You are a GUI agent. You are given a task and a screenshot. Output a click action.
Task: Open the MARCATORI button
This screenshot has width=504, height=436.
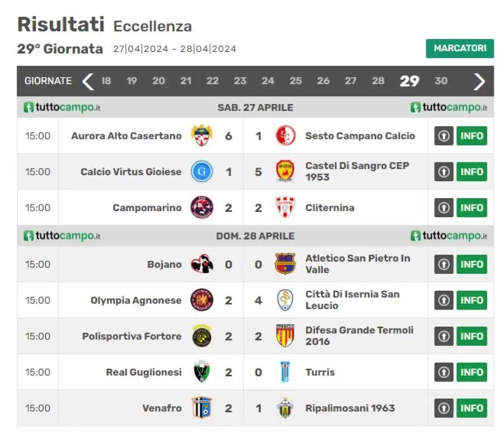click(460, 48)
